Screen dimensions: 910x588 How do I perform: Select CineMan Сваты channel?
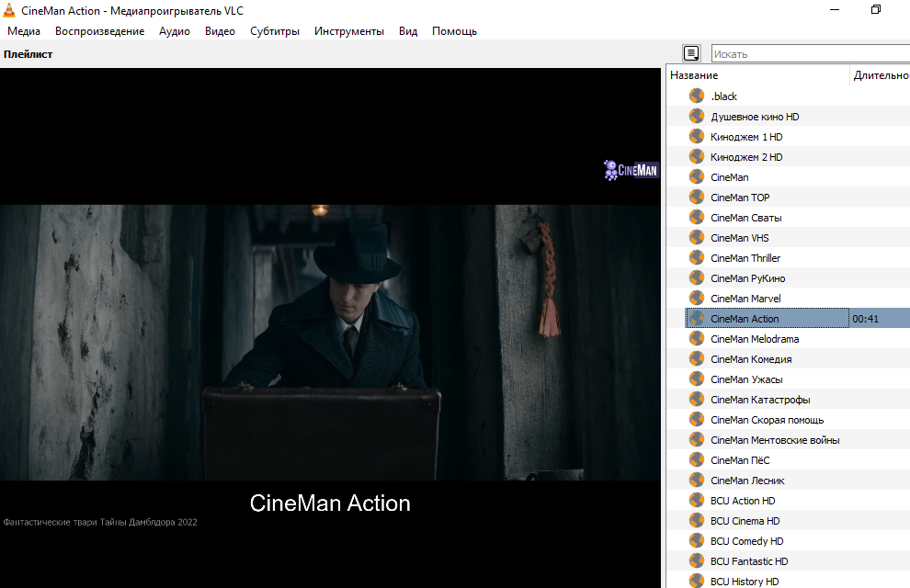(745, 218)
